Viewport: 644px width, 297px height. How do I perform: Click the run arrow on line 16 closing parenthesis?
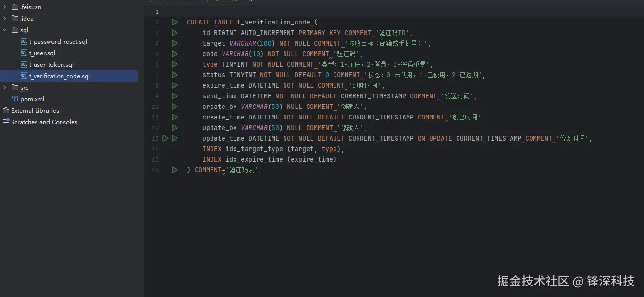(174, 170)
